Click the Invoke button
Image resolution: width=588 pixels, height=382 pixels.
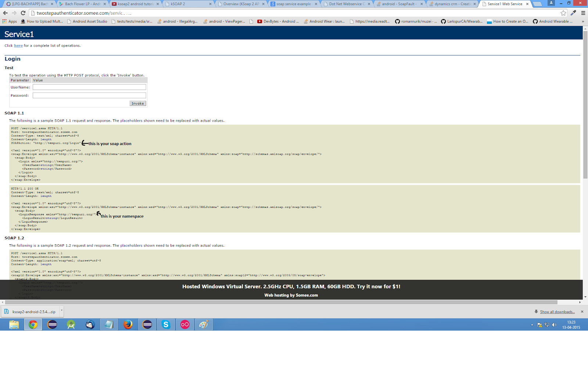tap(138, 103)
